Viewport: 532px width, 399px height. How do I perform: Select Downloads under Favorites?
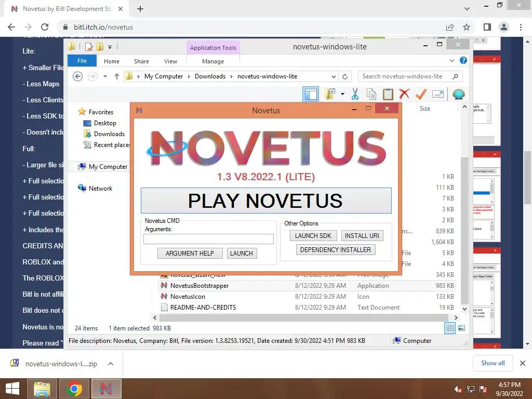point(109,134)
